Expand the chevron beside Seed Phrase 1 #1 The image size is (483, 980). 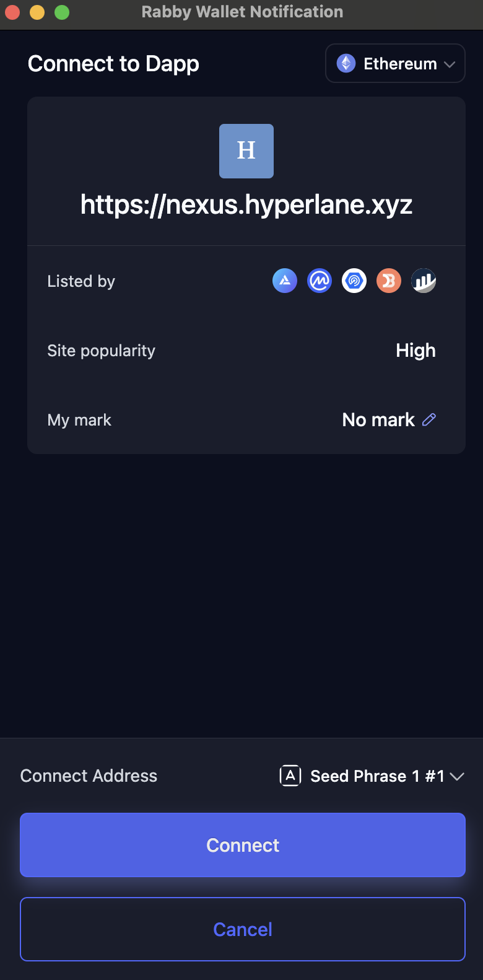457,777
